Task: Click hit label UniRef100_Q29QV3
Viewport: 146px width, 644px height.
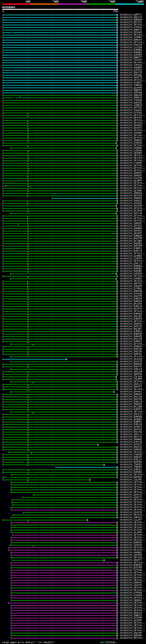Action: [x=131, y=427]
